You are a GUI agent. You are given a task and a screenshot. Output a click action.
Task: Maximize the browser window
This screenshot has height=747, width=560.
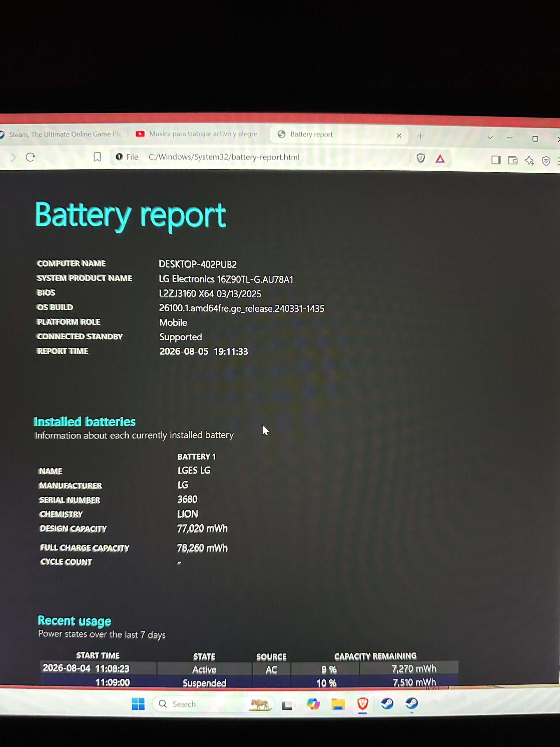535,139
